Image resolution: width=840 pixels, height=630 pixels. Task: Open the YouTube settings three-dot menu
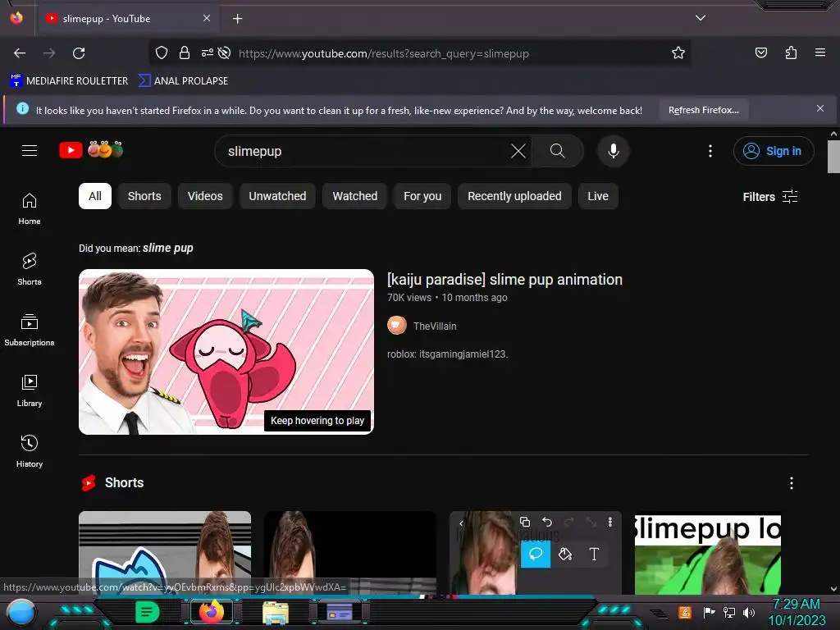710,151
